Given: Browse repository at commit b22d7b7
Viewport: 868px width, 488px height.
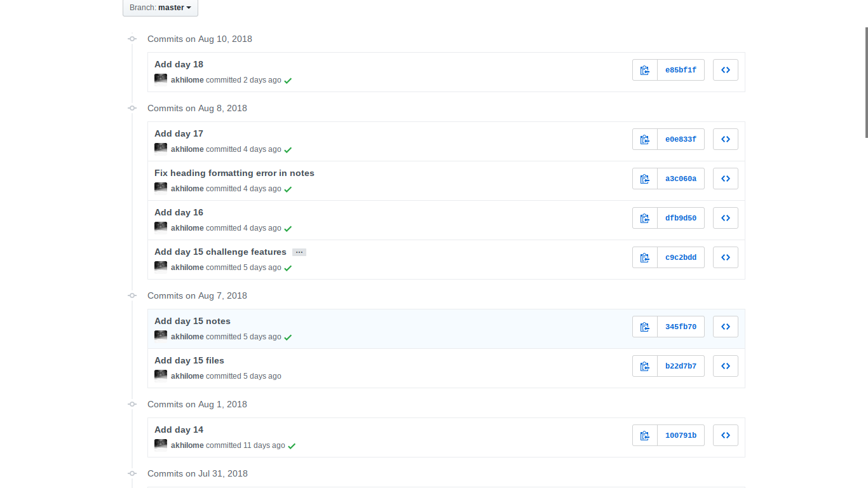Looking at the screenshot, I should [725, 366].
